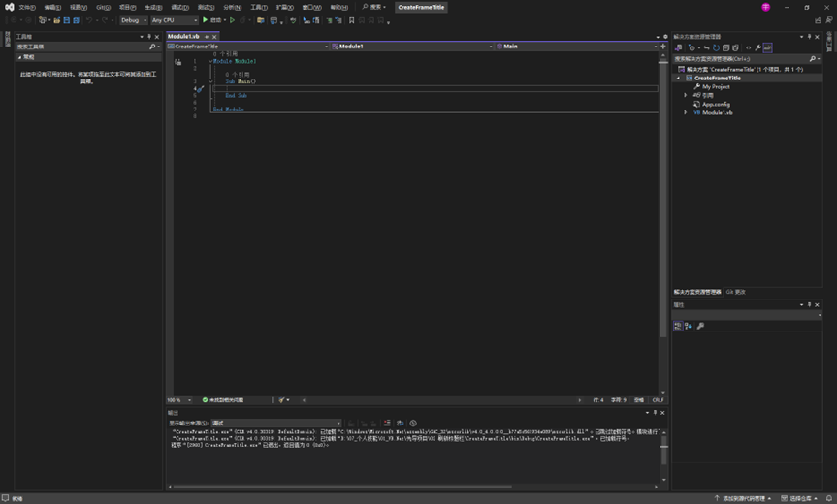Toggle the Categorized view in Properties panel
This screenshot has height=504, width=837.
(x=678, y=326)
